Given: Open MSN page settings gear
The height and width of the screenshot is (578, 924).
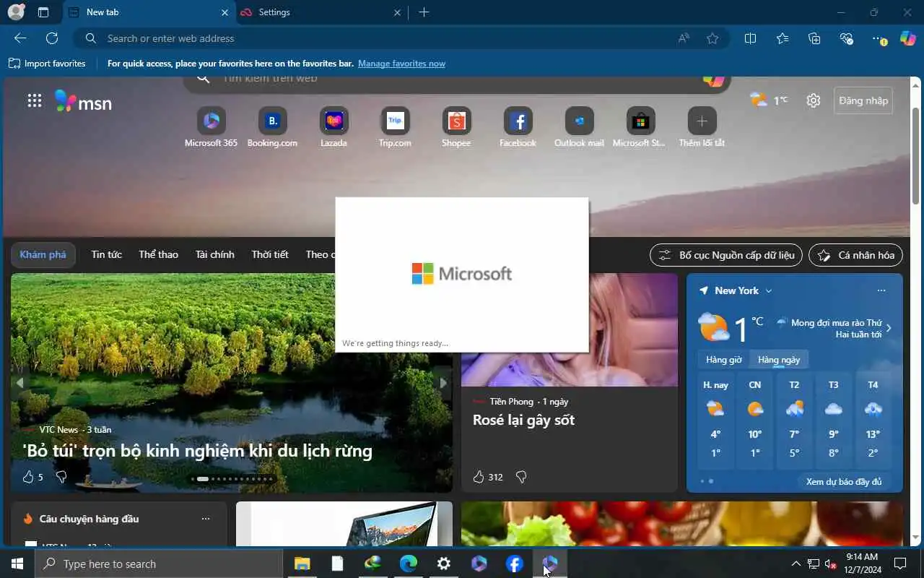Looking at the screenshot, I should [x=814, y=100].
